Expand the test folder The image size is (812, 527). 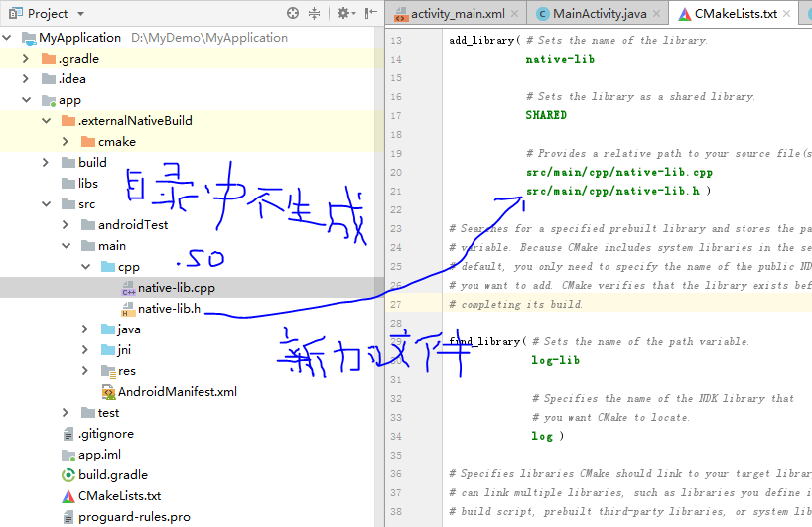click(x=66, y=413)
